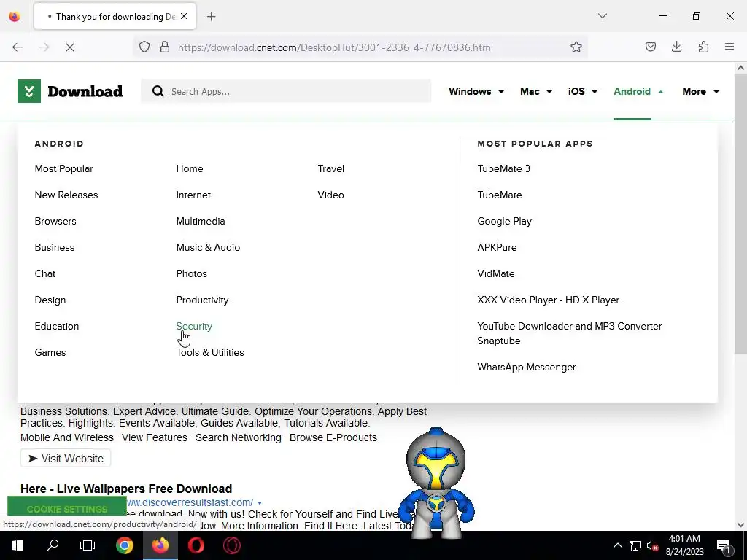Focus the Search Apps input field
This screenshot has width=747, height=560.
coord(286,91)
